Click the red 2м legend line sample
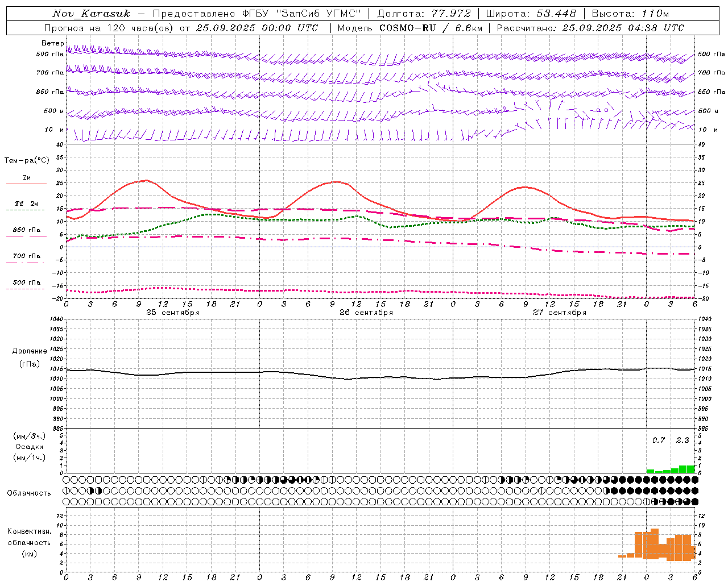 26,184
